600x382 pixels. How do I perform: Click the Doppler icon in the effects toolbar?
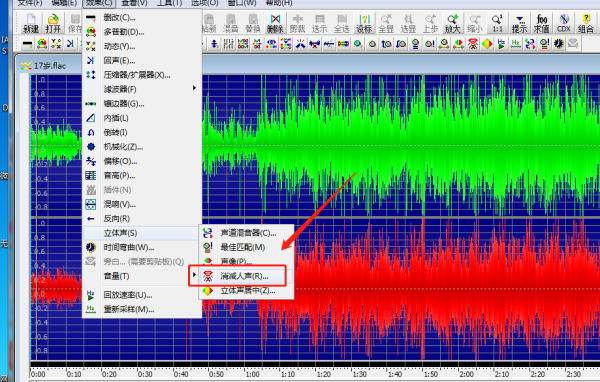42,44
